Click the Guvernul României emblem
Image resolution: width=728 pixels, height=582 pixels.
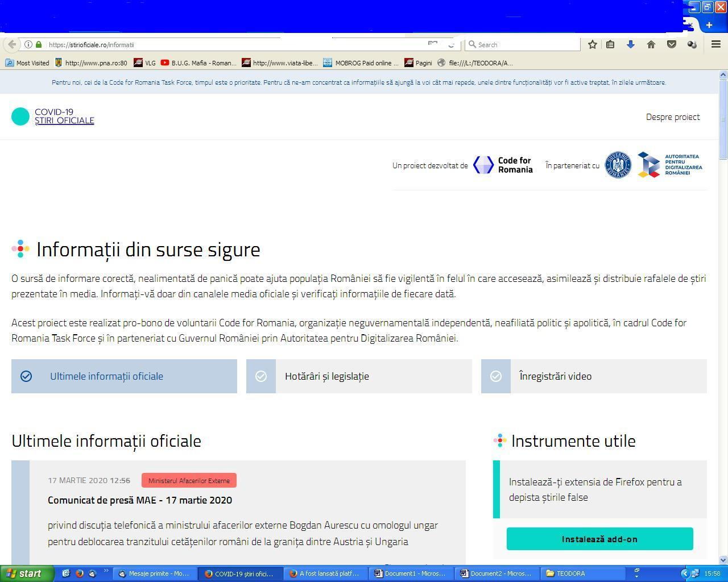(618, 165)
